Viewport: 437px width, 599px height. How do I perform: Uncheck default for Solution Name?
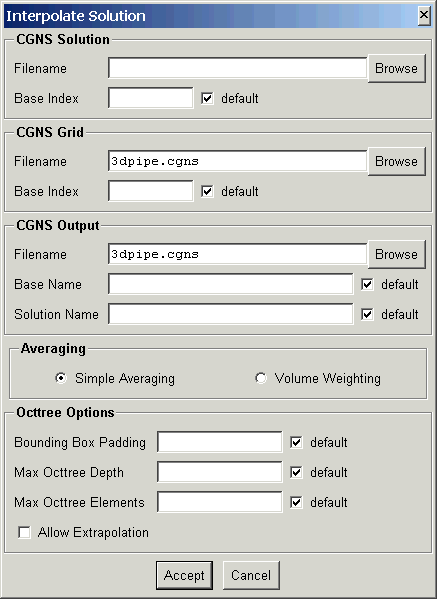367,314
